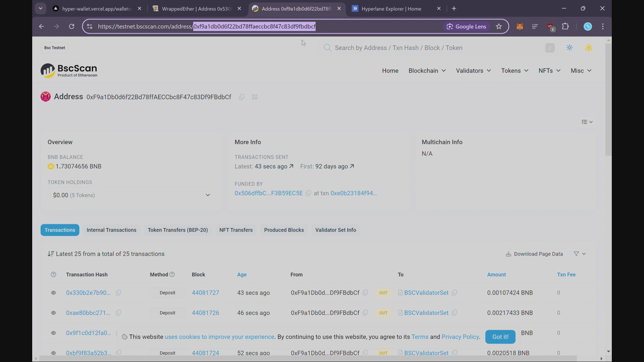
Task: Go back to previous page
Action: click(x=42, y=26)
